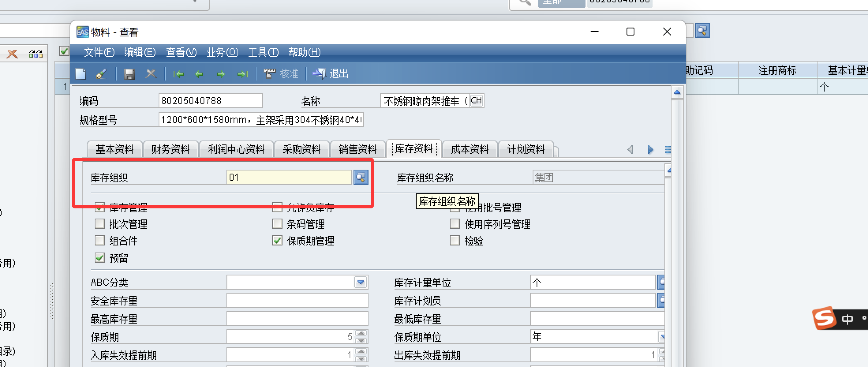Click the outer scrollbar up arrow
The height and width of the screenshot is (367, 868).
[x=677, y=92]
